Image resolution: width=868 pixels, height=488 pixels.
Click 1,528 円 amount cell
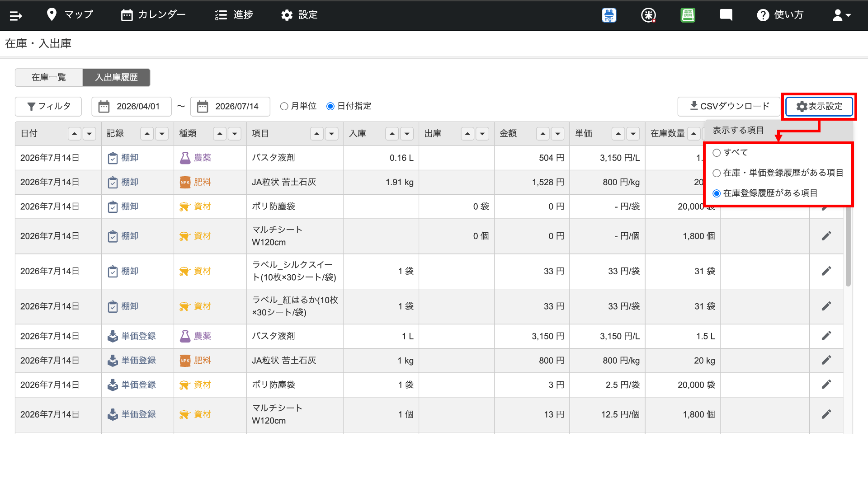pos(548,182)
